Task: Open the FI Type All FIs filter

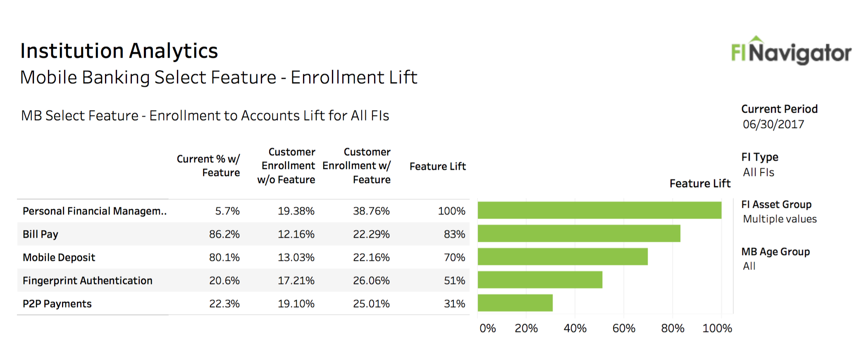Action: (758, 172)
